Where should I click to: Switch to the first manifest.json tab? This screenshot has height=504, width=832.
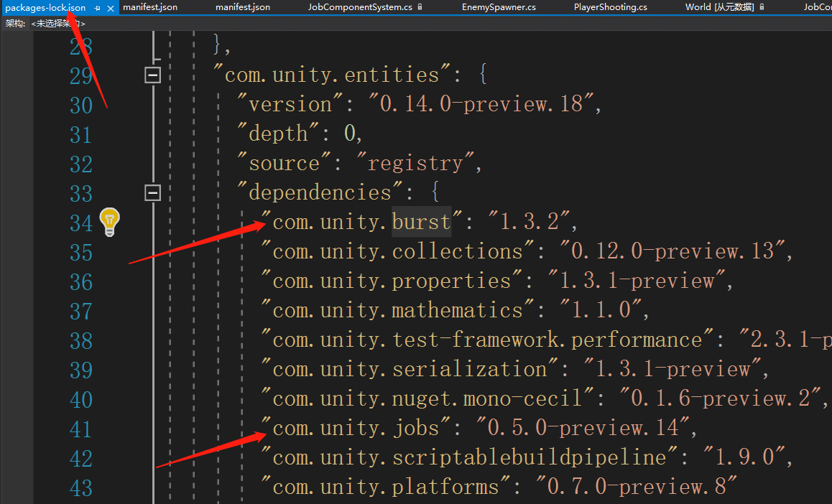coord(149,8)
